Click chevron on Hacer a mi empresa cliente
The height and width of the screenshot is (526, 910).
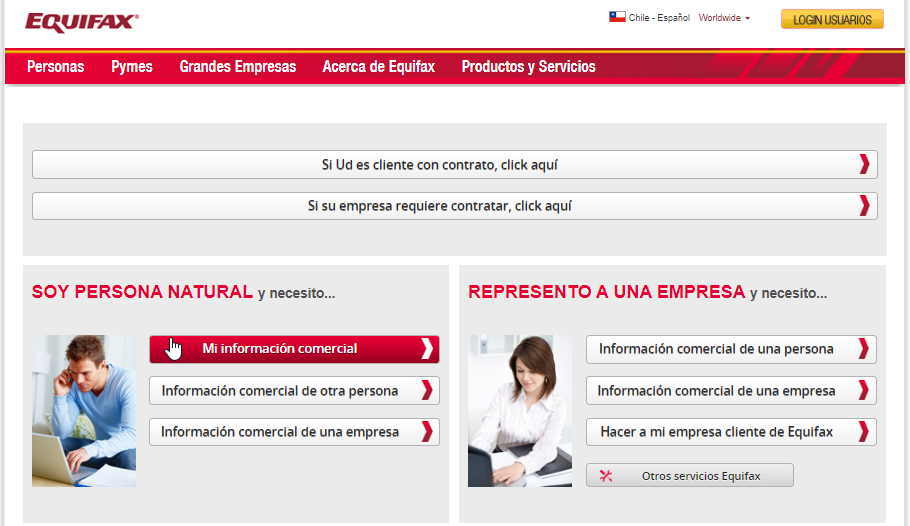pyautogui.click(x=864, y=432)
